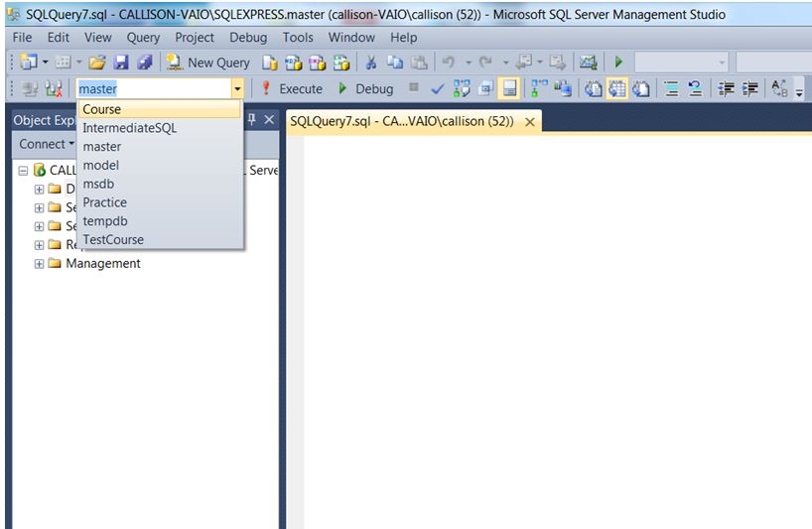Open the Project menu
The height and width of the screenshot is (529, 812).
pyautogui.click(x=195, y=38)
